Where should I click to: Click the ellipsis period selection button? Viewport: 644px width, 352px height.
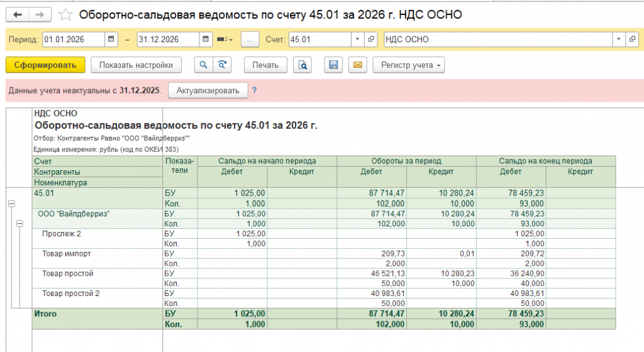[250, 40]
